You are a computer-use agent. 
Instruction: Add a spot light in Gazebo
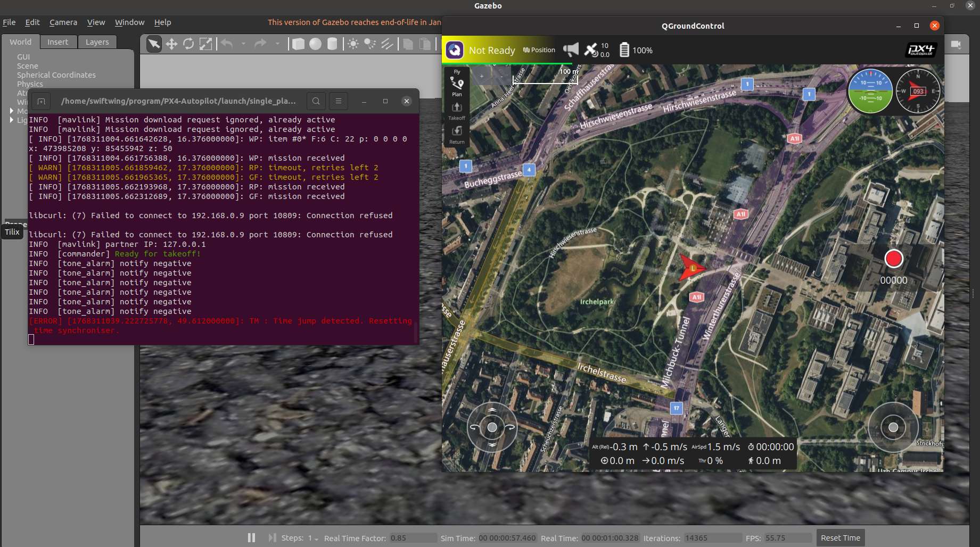pos(370,44)
